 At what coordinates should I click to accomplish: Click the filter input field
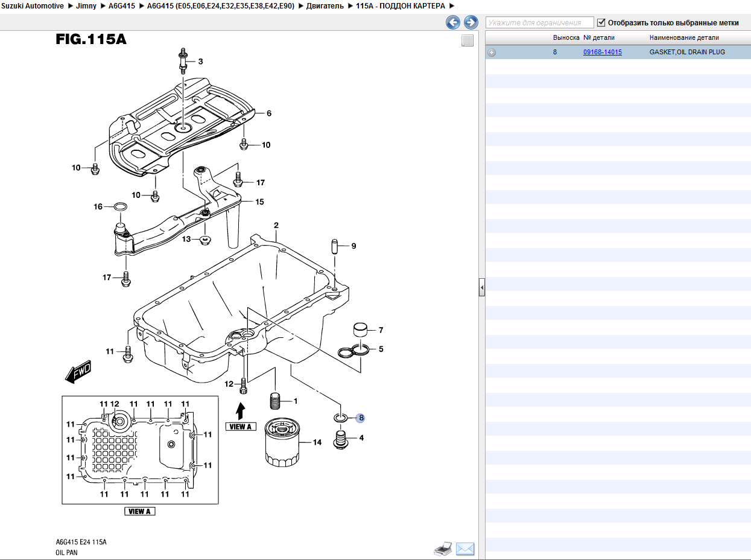click(x=540, y=23)
